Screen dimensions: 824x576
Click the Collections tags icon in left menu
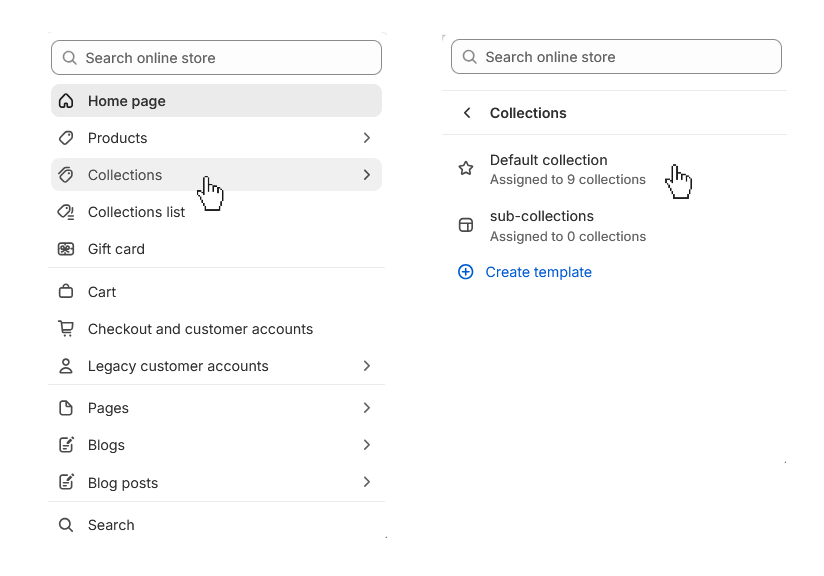[66, 174]
